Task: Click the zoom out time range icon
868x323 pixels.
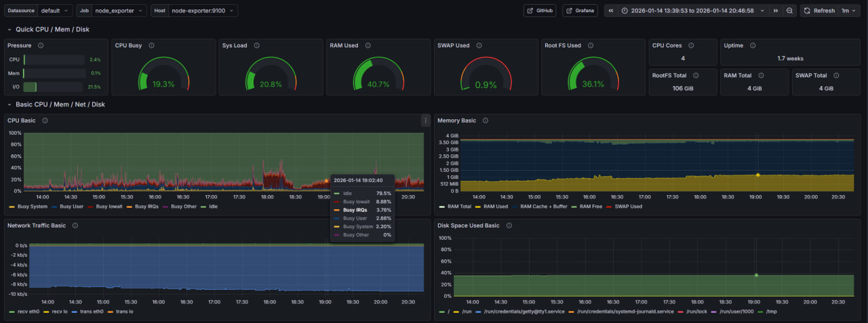Action: [789, 11]
